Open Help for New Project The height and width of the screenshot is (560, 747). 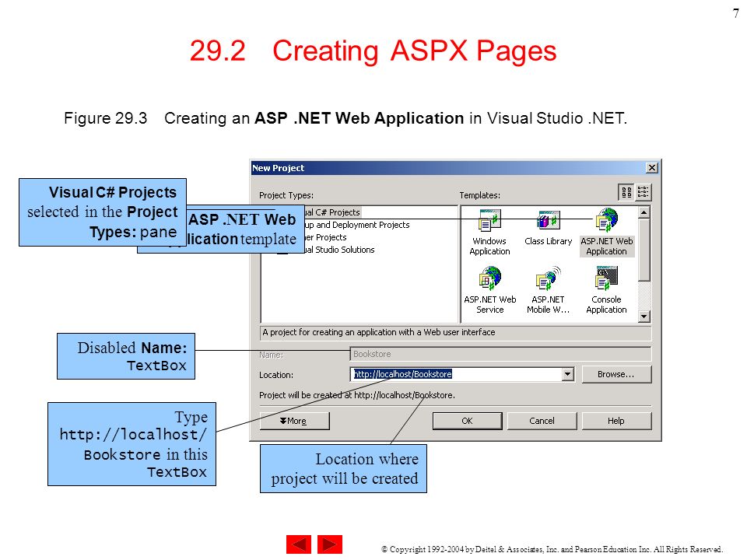(x=616, y=421)
